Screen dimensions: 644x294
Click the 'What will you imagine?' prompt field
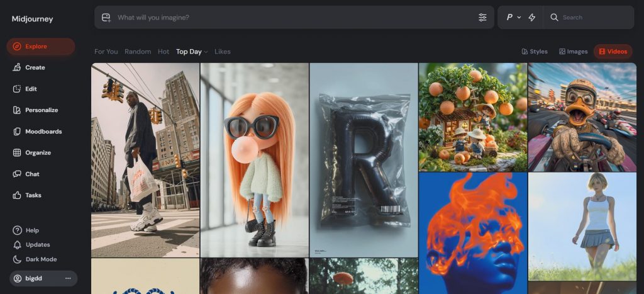click(296, 17)
